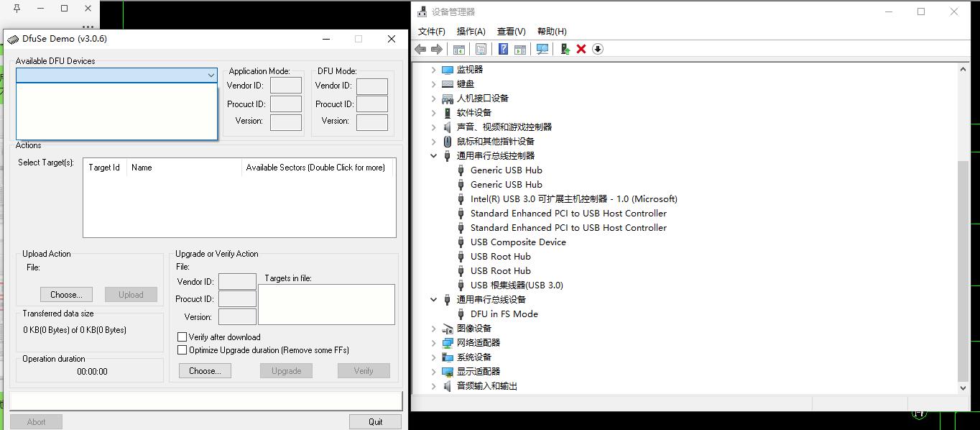The width and height of the screenshot is (980, 430).
Task: Select the 音频输入和输出 category
Action: [487, 385]
